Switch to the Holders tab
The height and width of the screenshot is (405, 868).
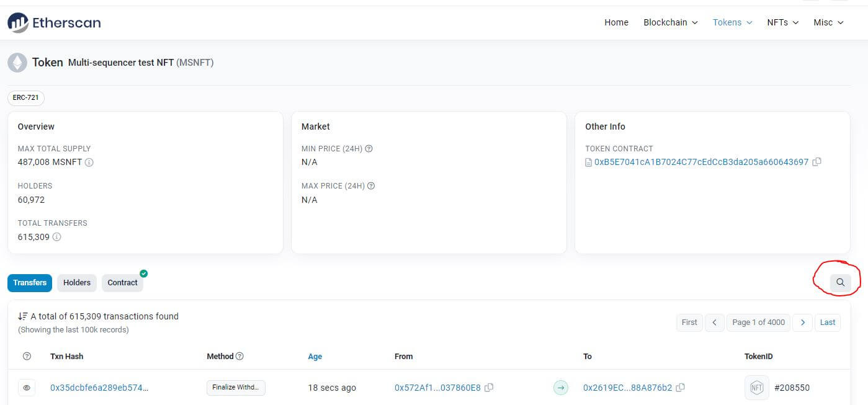[x=77, y=283]
